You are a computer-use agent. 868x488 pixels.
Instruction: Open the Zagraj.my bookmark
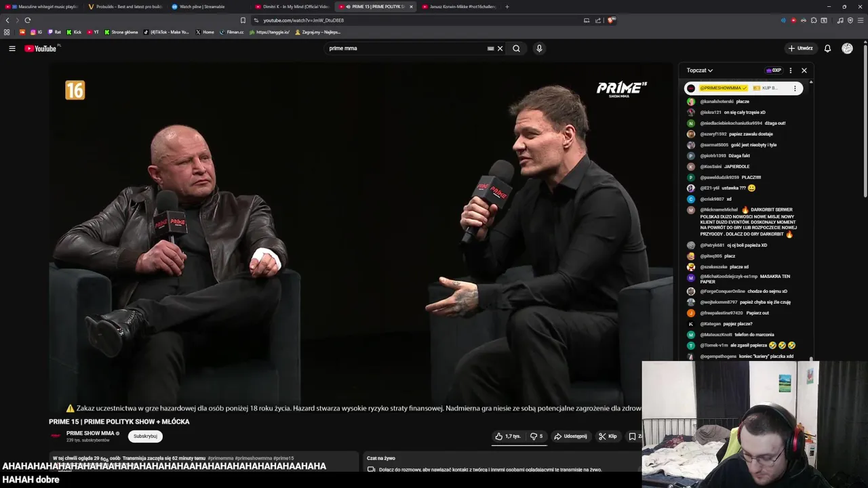pos(318,32)
